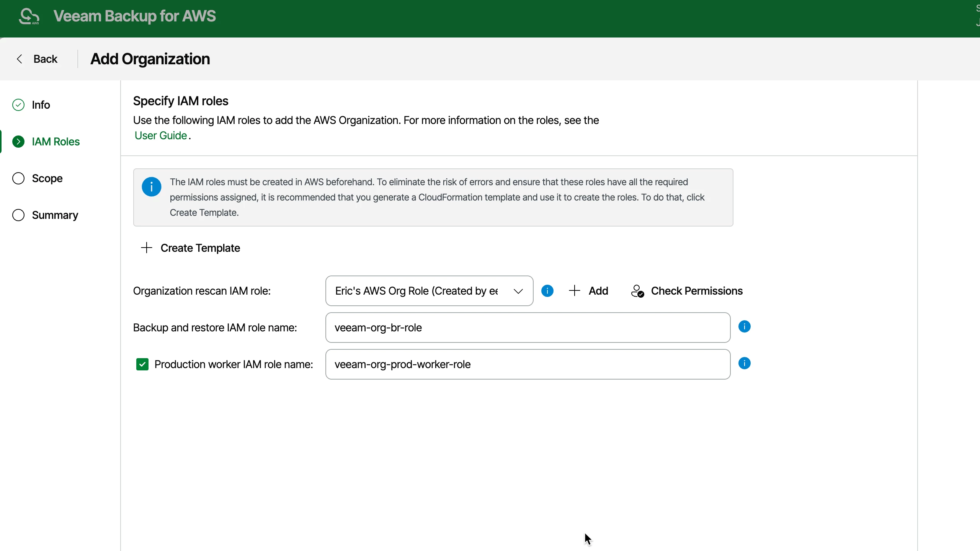Screen dimensions: 980x551
Task: Click the large blue info icon in the notice box
Action: 152,187
